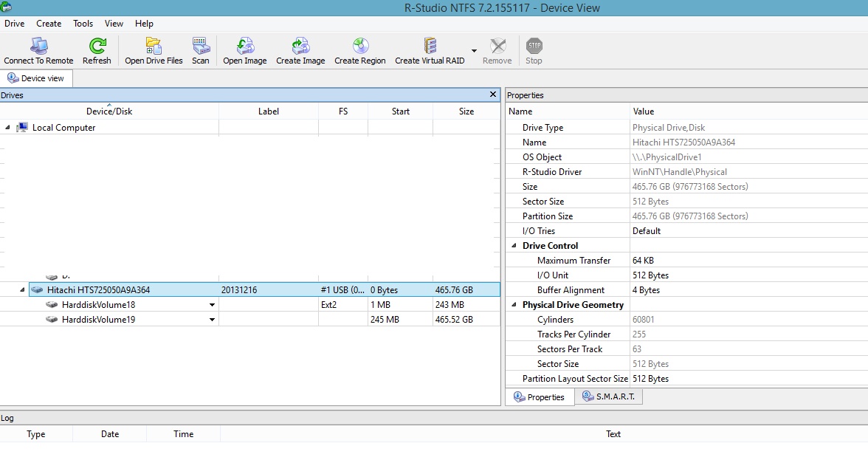Click the Value column header in Properties

(749, 111)
